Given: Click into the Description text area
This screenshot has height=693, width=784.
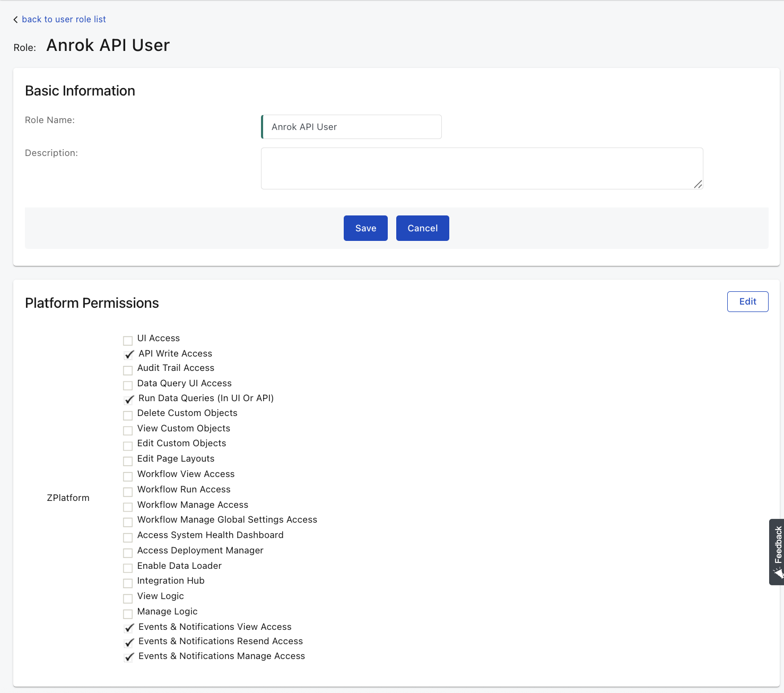Looking at the screenshot, I should click(x=481, y=168).
